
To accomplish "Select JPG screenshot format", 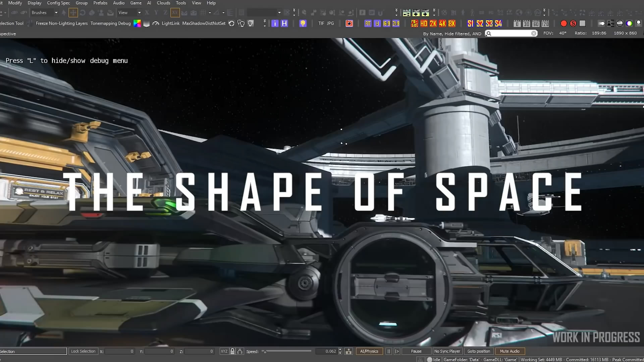I will click(x=330, y=23).
